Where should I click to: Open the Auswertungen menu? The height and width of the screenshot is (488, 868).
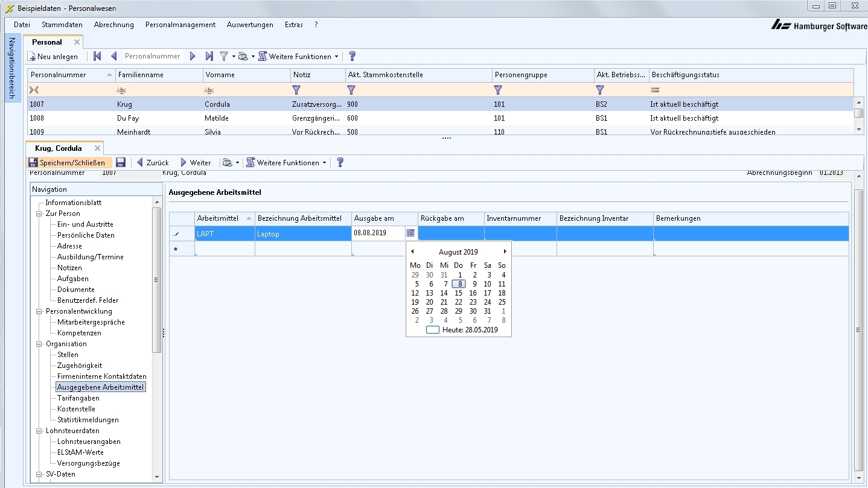[x=250, y=25]
